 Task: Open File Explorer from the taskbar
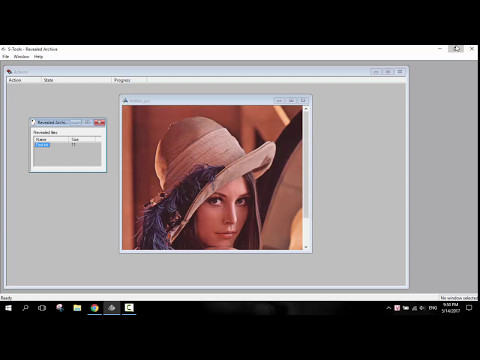pyautogui.click(x=77, y=308)
